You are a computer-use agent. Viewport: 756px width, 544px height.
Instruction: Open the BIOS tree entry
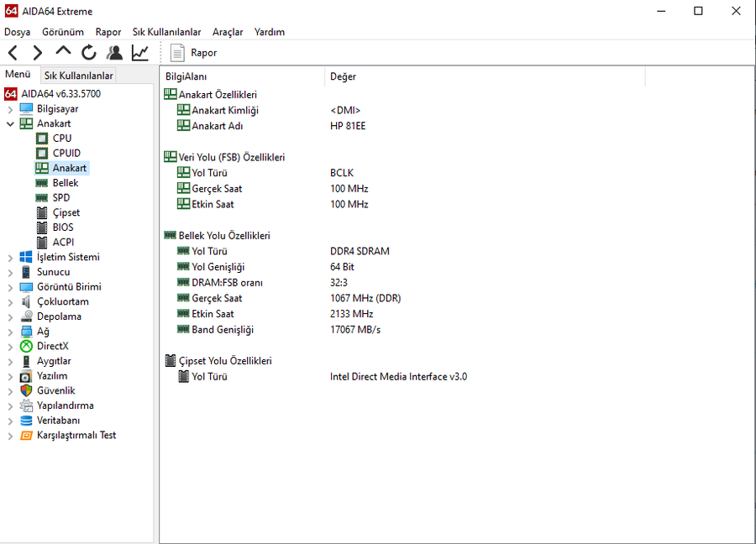pyautogui.click(x=63, y=228)
